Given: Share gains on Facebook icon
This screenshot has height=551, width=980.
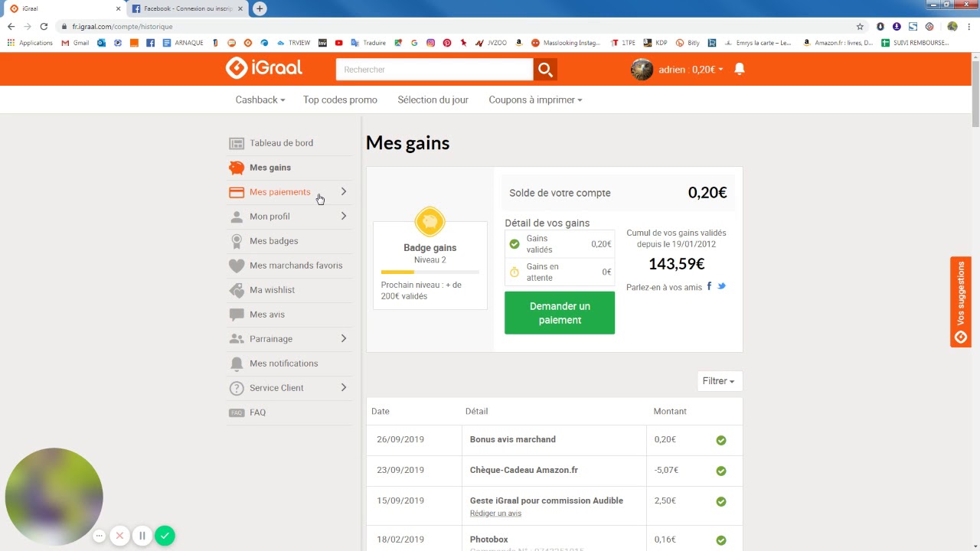Looking at the screenshot, I should [709, 286].
